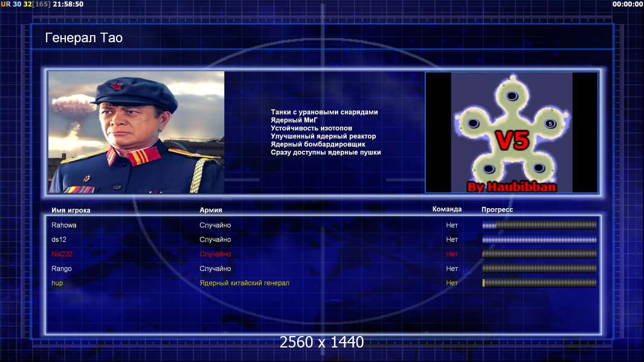Image resolution: width=644 pixels, height=362 pixels.
Task: Click the 21:58:50 clock display
Action: 68,4
